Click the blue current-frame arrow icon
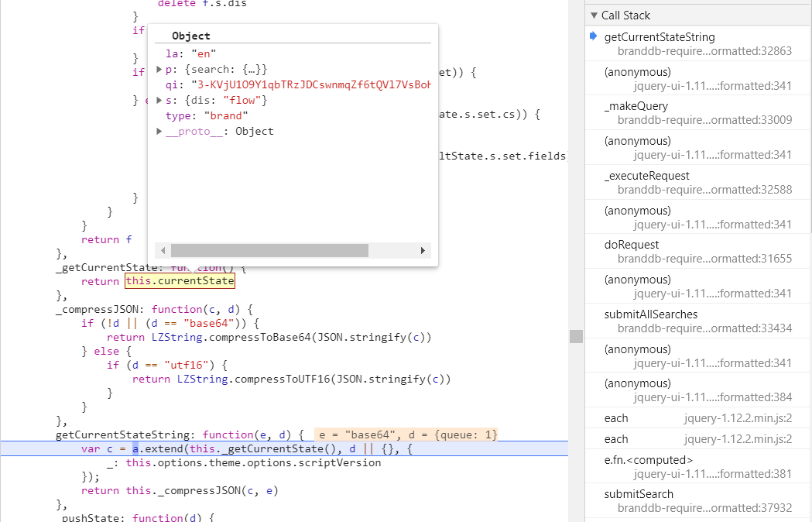The height and width of the screenshot is (522, 812). pyautogui.click(x=594, y=36)
